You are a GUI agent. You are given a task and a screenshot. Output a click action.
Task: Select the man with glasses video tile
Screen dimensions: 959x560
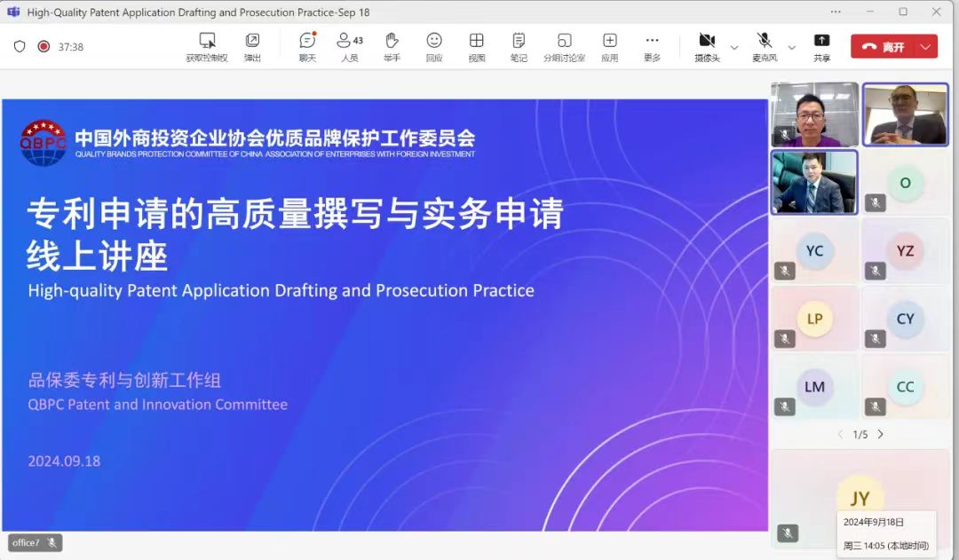coord(905,114)
